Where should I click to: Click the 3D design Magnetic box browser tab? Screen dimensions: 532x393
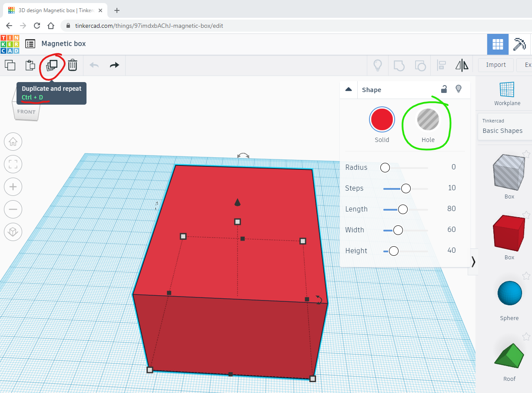click(x=55, y=10)
